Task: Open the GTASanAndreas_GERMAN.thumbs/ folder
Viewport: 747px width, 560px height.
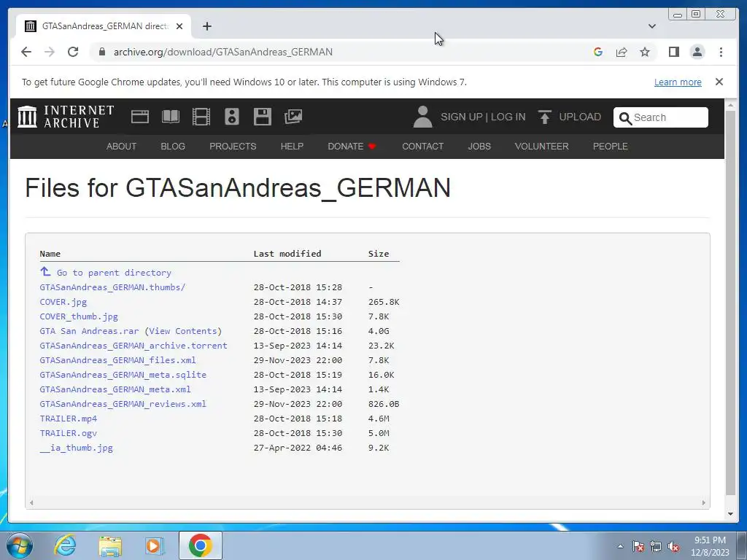Action: [112, 287]
